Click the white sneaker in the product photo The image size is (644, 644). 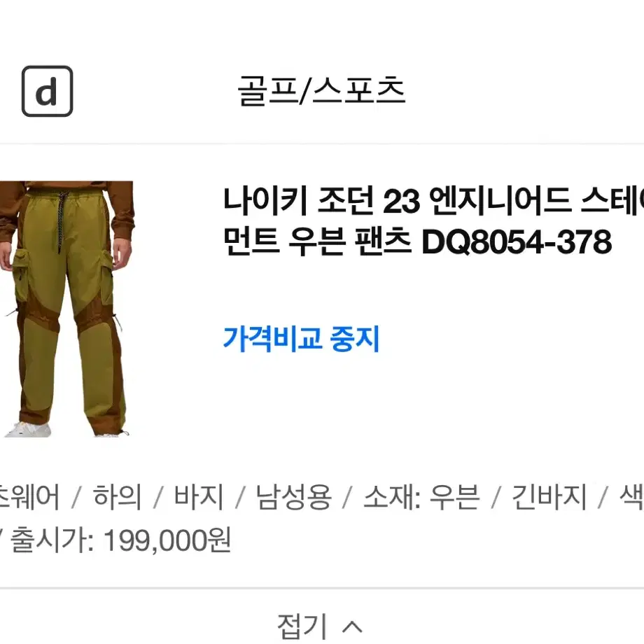click(x=28, y=430)
